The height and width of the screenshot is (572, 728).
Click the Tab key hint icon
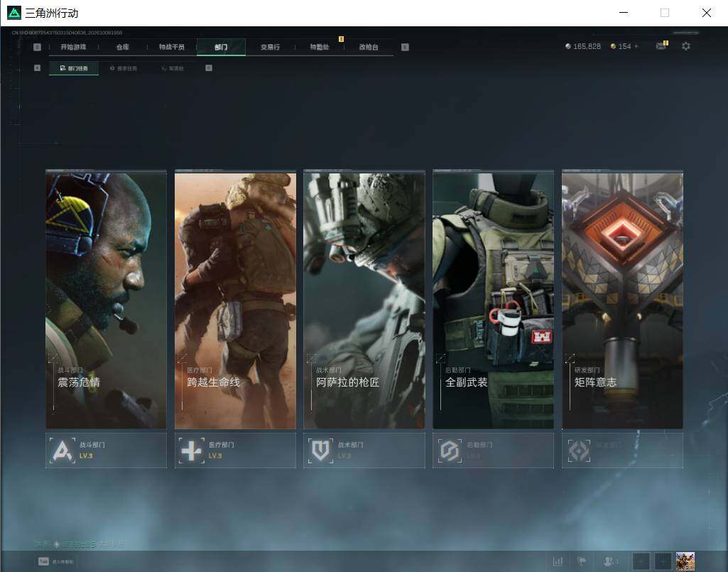pos(43,561)
